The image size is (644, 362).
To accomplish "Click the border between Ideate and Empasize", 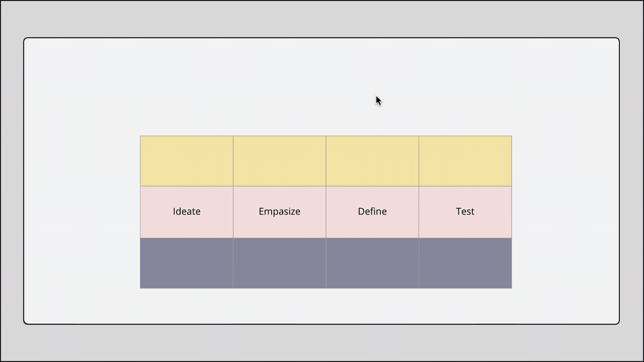I will (233, 212).
